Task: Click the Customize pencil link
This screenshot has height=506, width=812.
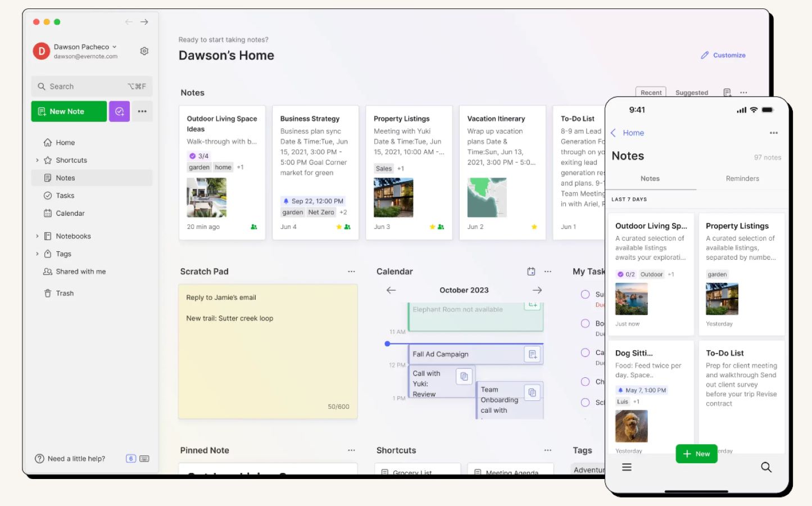Action: pyautogui.click(x=723, y=55)
